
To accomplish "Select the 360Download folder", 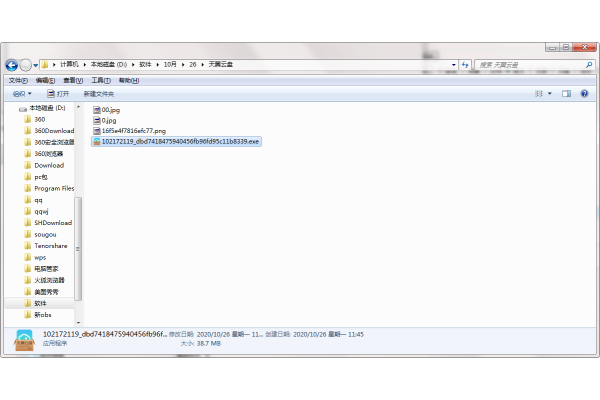I will (x=49, y=131).
